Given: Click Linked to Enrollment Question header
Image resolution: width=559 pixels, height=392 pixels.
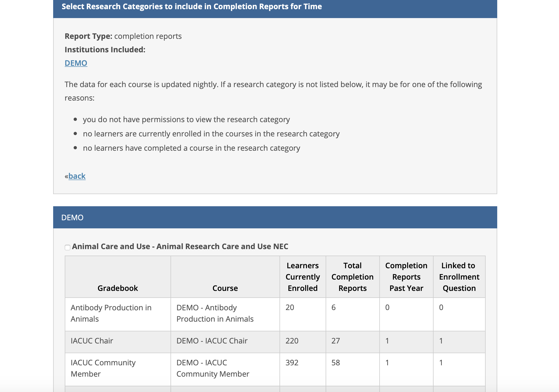Looking at the screenshot, I should (x=459, y=277).
